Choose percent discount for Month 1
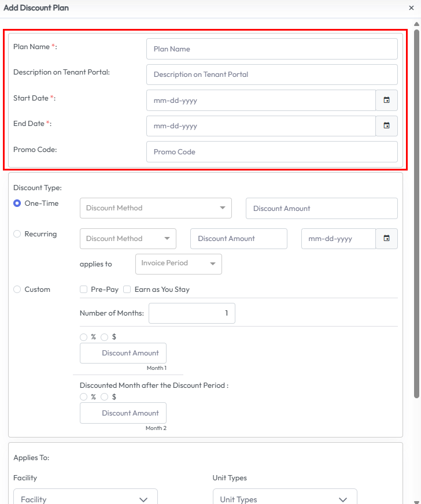421x504 pixels. point(84,337)
